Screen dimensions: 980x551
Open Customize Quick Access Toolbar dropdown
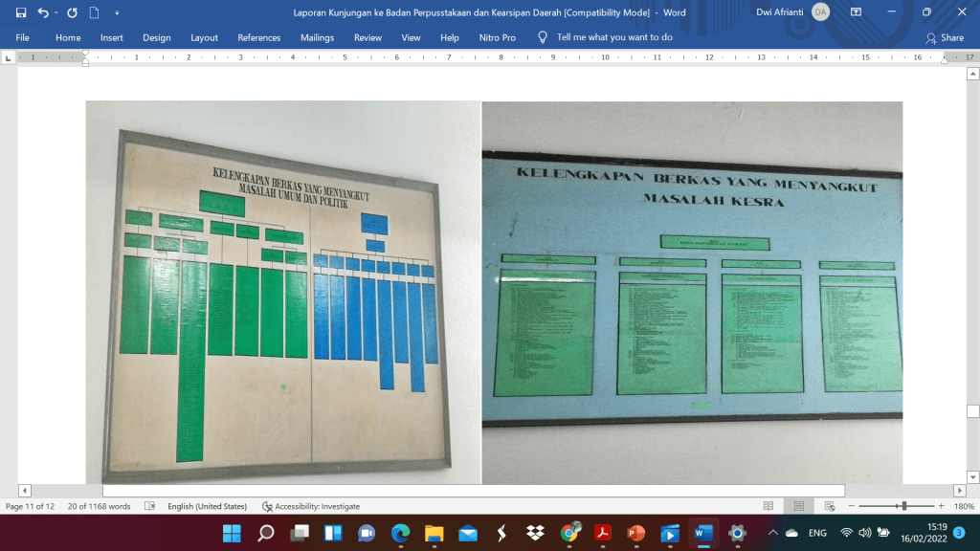117,13
